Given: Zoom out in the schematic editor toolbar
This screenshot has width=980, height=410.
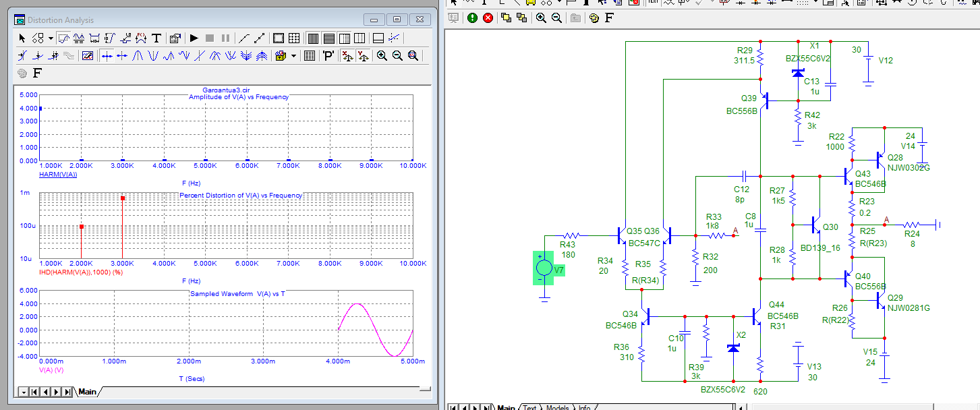Looking at the screenshot, I should [x=556, y=18].
